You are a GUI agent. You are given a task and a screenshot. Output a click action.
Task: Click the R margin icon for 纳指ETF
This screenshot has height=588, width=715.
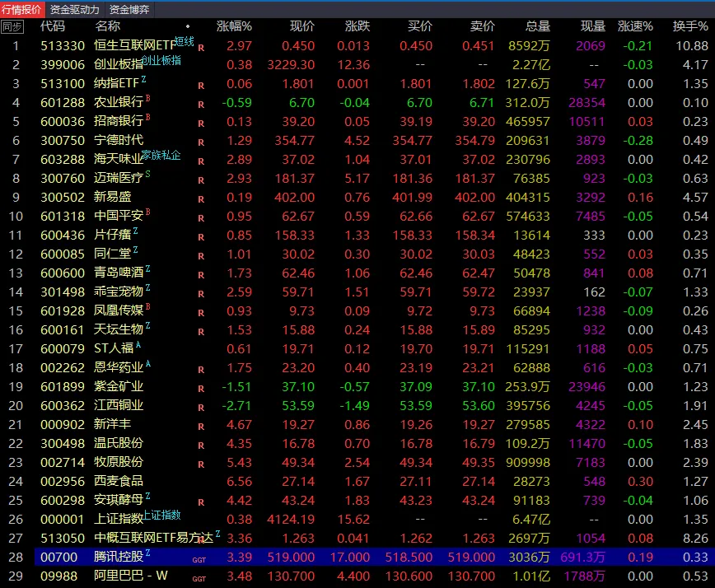click(201, 86)
